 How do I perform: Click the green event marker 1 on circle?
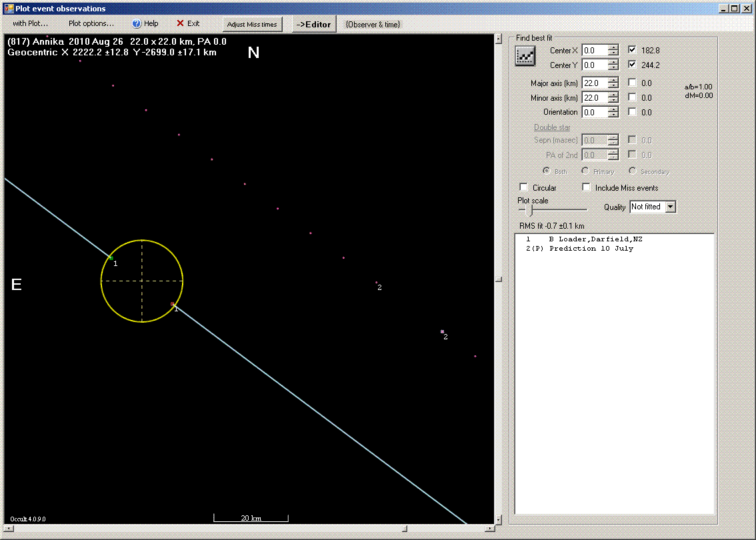coord(111,259)
